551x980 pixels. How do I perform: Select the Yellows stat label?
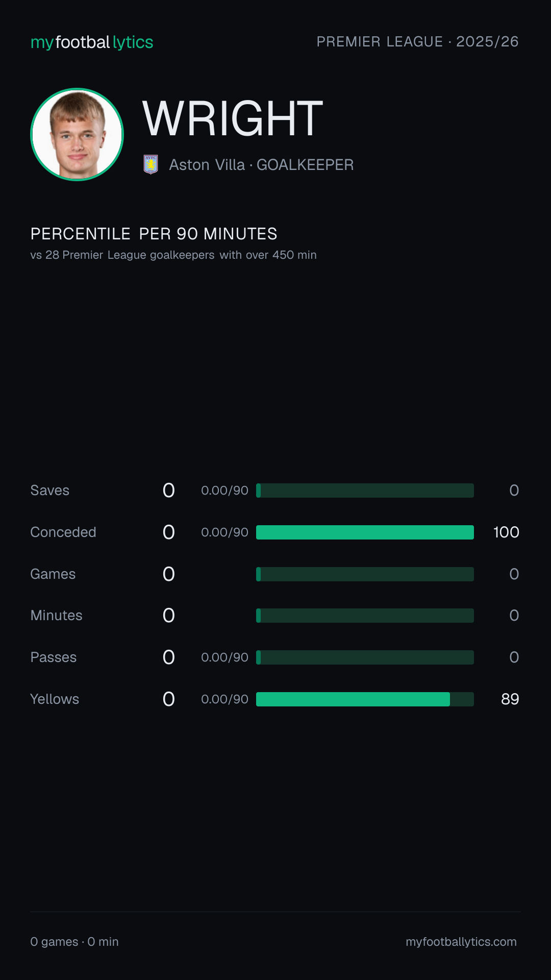pos(55,699)
